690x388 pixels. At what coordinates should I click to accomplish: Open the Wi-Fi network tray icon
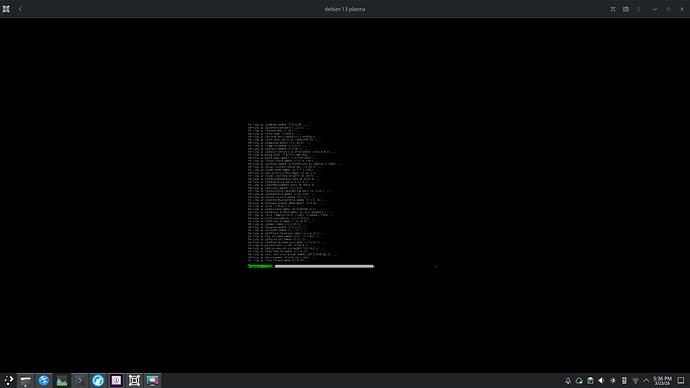click(x=635, y=381)
